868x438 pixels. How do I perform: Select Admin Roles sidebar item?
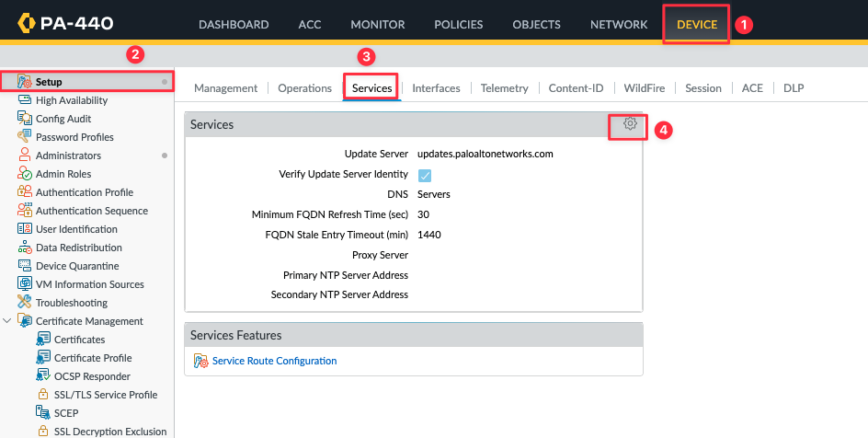[x=63, y=173]
